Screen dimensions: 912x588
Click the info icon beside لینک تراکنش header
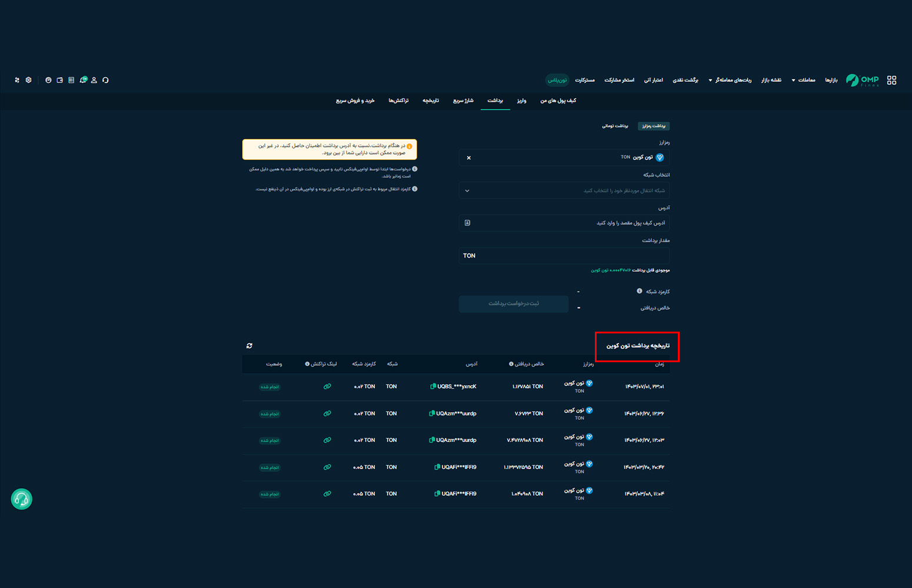tap(307, 364)
